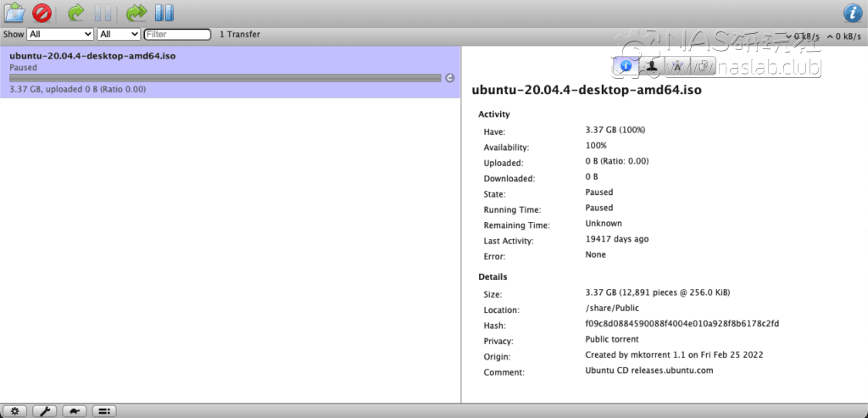Viewport: 868px width, 418px height.
Task: Toggle turtle speed limit mode
Action: (75, 411)
